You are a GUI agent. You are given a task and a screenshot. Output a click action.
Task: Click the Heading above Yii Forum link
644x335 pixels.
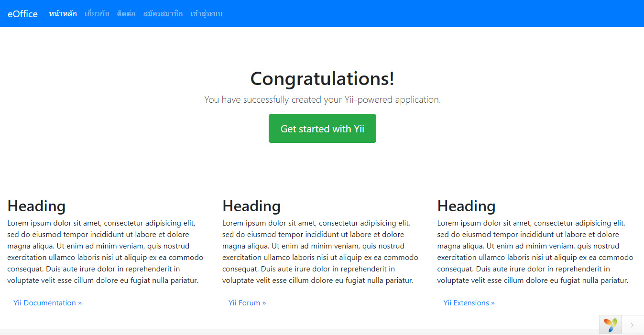click(x=251, y=206)
